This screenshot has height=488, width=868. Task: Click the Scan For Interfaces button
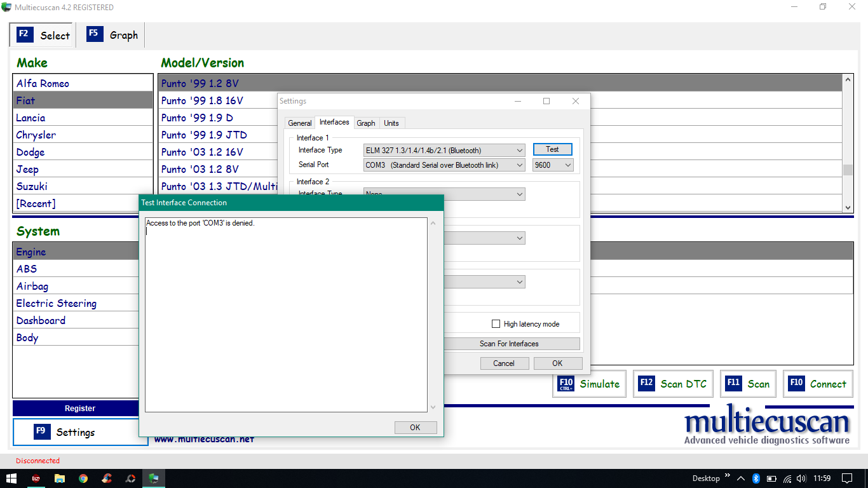pyautogui.click(x=509, y=344)
